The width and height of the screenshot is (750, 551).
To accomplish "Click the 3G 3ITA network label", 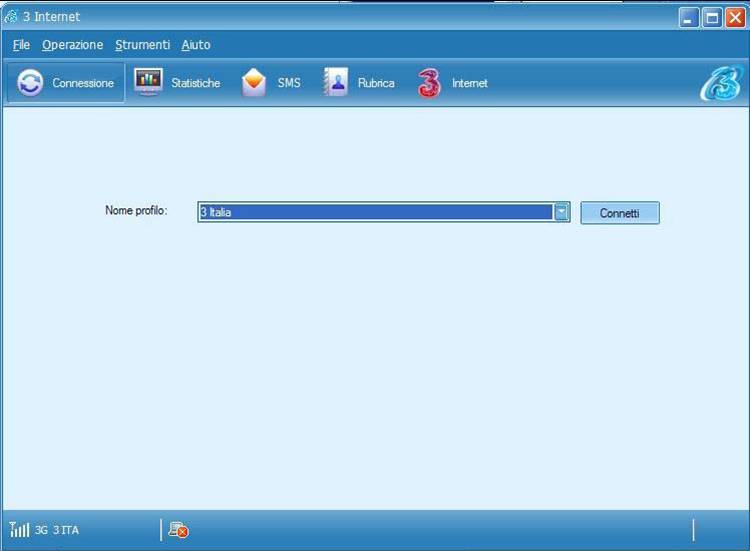I will (x=57, y=530).
